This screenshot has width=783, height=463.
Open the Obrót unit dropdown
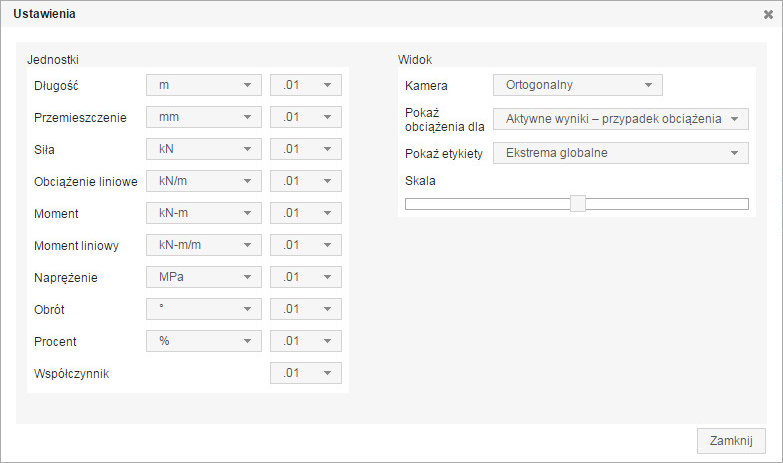coord(204,309)
